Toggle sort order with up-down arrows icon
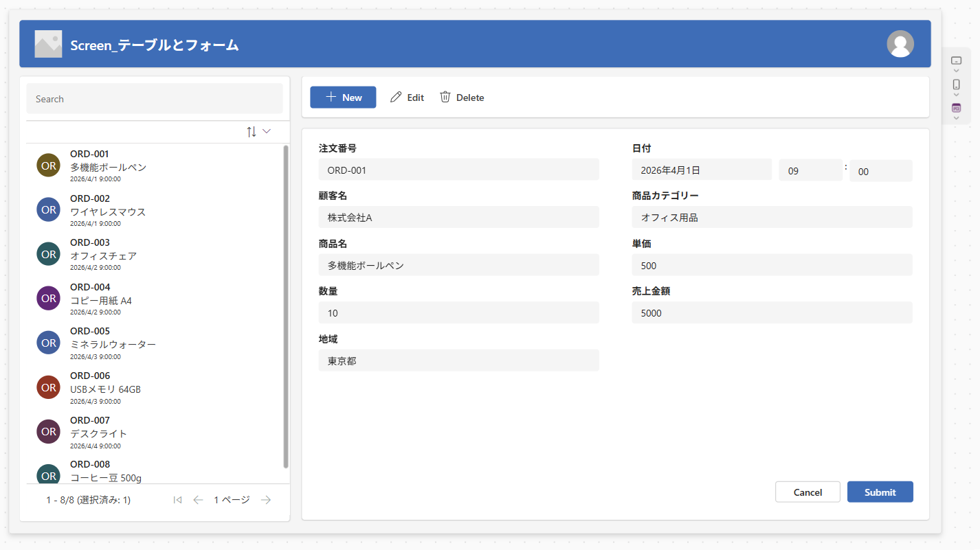This screenshot has width=980, height=550. pyautogui.click(x=252, y=131)
